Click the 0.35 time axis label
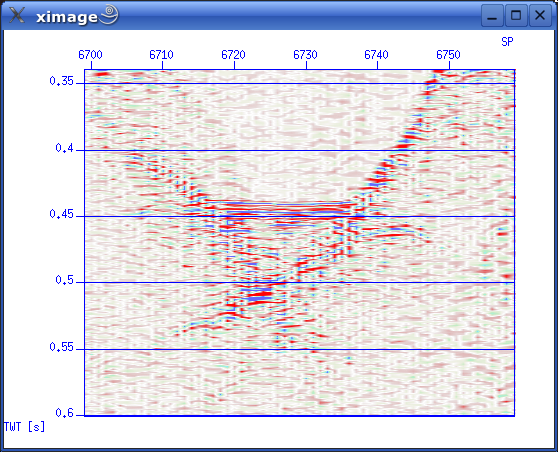The height and width of the screenshot is (452, 558). pos(62,81)
